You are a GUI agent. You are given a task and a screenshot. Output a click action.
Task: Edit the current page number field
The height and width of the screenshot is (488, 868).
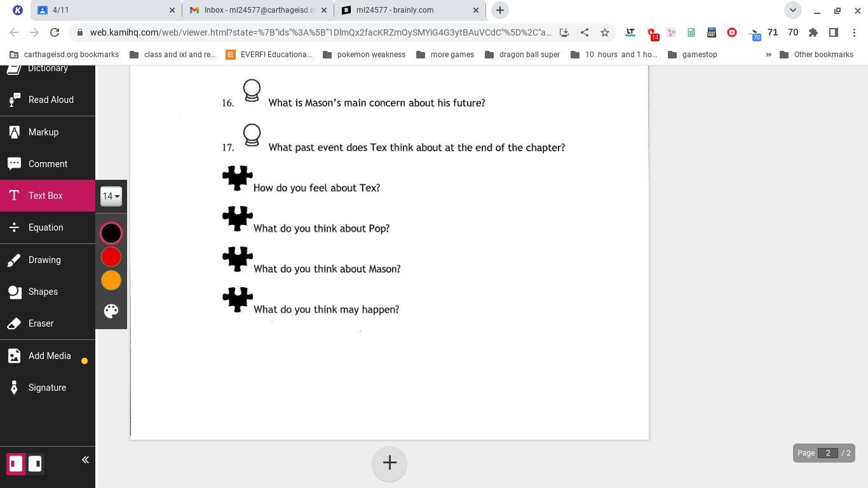pyautogui.click(x=828, y=453)
